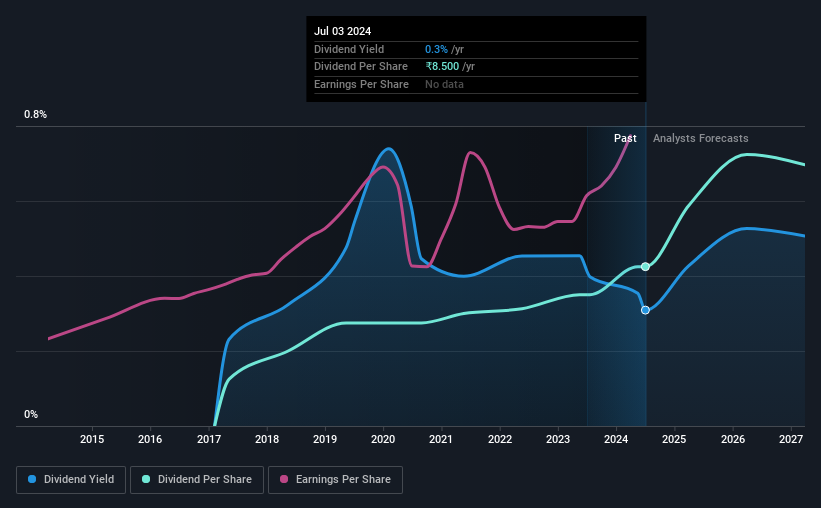Select the 2015 axis year label
The height and width of the screenshot is (508, 821).
(x=92, y=439)
